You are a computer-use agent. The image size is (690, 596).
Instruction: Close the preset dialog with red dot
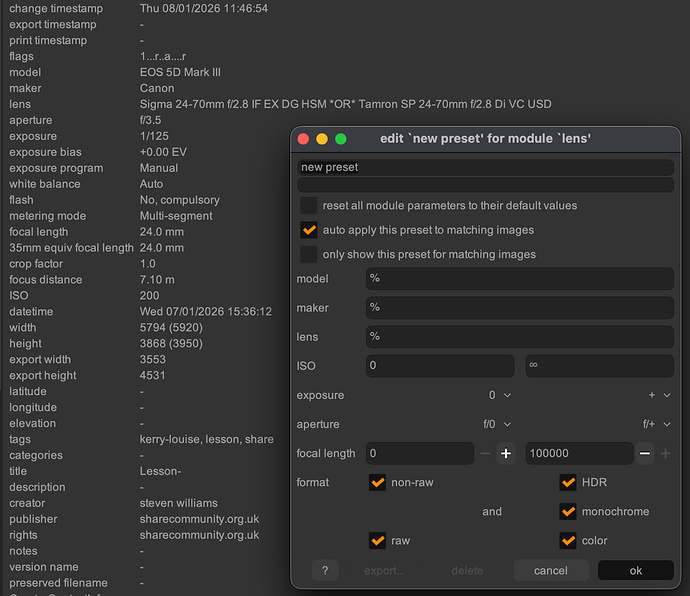click(x=302, y=139)
